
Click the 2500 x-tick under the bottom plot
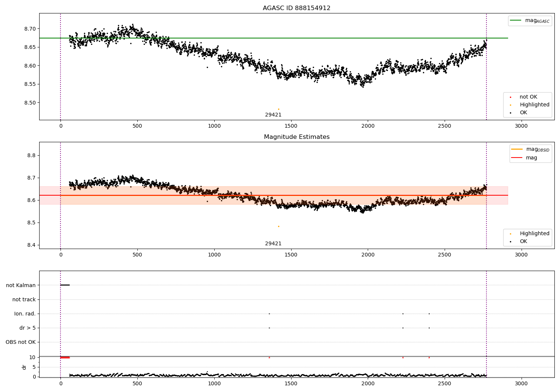pos(445,383)
